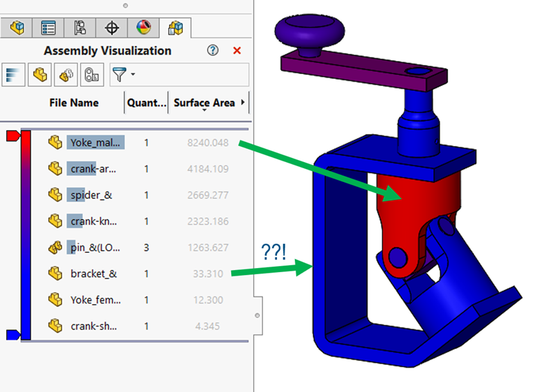Open the ConfigurationManager tab
Screen dimensions: 540x392
80,28
